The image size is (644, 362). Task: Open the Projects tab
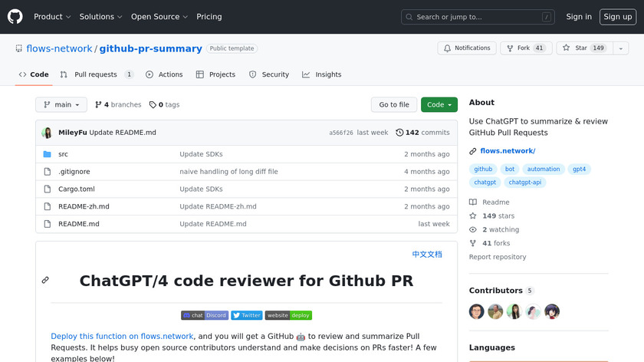(215, 74)
